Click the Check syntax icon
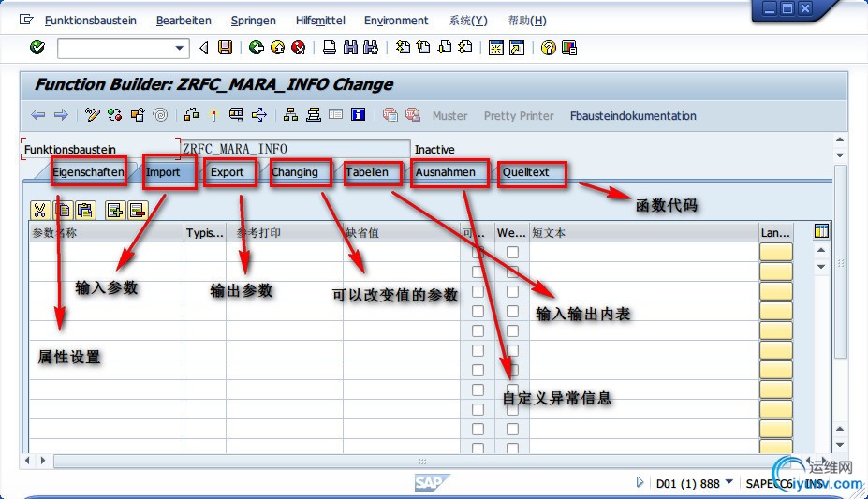Image resolution: width=868 pixels, height=499 pixels. (x=192, y=114)
